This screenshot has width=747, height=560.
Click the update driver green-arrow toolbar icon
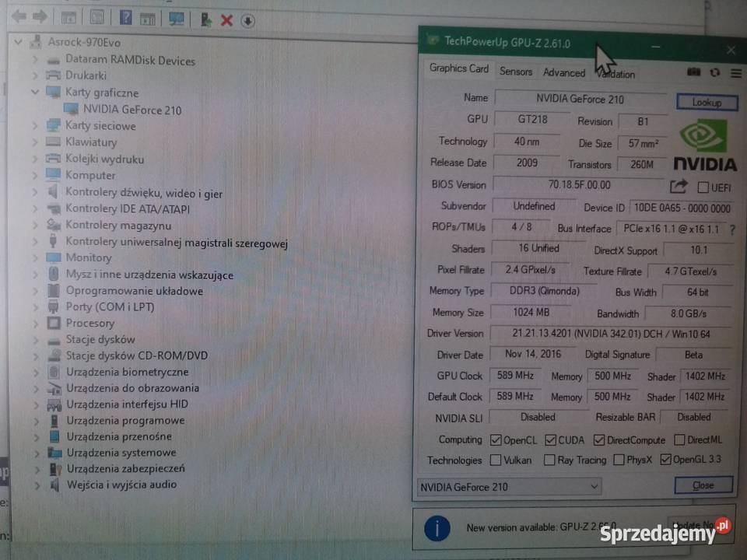click(205, 19)
